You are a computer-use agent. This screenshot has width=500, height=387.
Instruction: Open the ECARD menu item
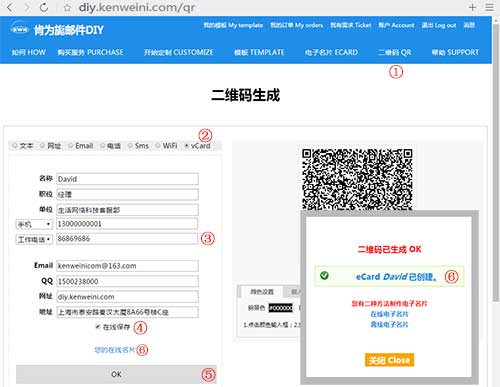[331, 52]
